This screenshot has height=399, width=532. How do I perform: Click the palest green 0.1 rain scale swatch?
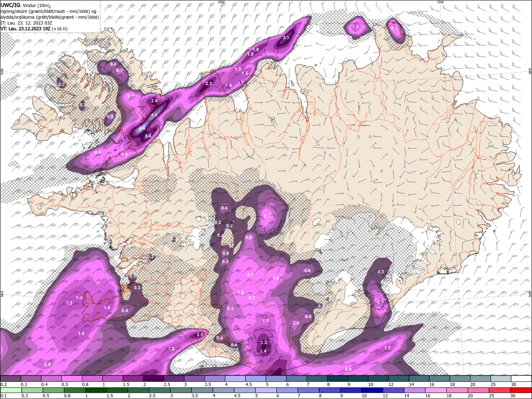coord(10,390)
